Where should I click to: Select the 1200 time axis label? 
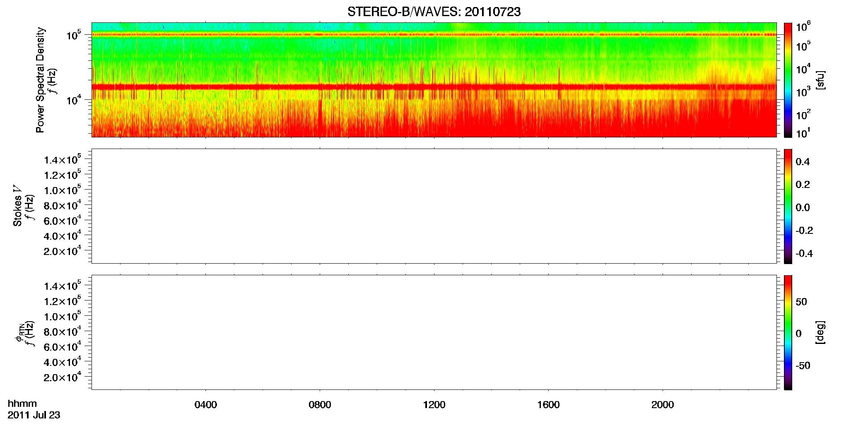click(434, 405)
